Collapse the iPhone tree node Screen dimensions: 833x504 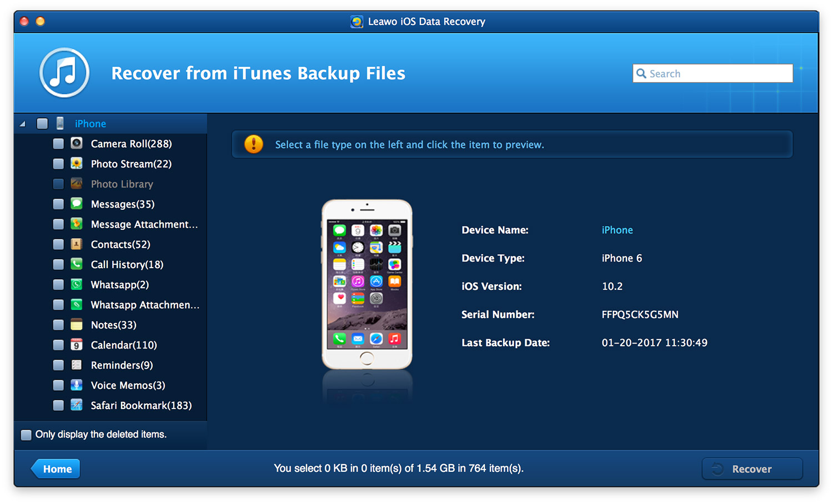23,124
